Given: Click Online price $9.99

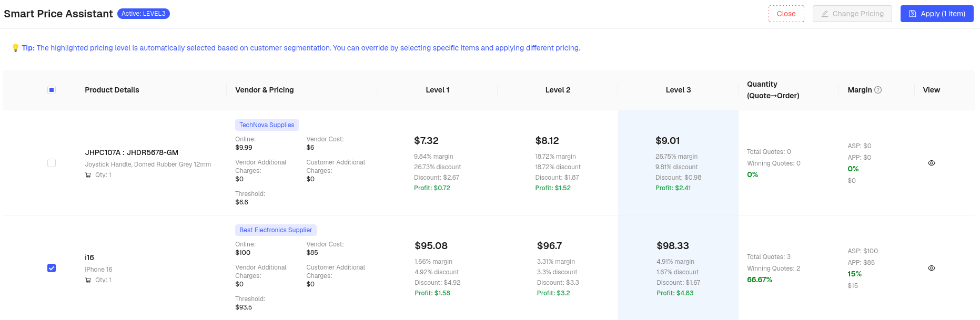Looking at the screenshot, I should tap(244, 148).
